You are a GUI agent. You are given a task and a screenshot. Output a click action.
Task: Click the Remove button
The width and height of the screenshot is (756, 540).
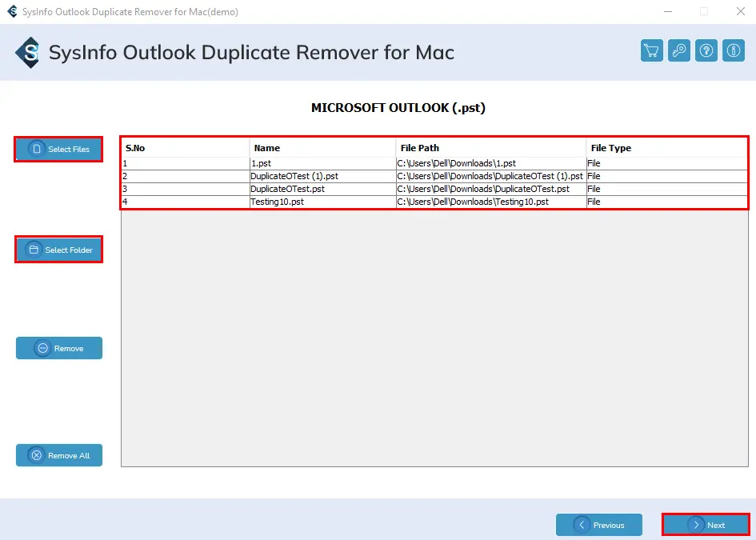59,348
